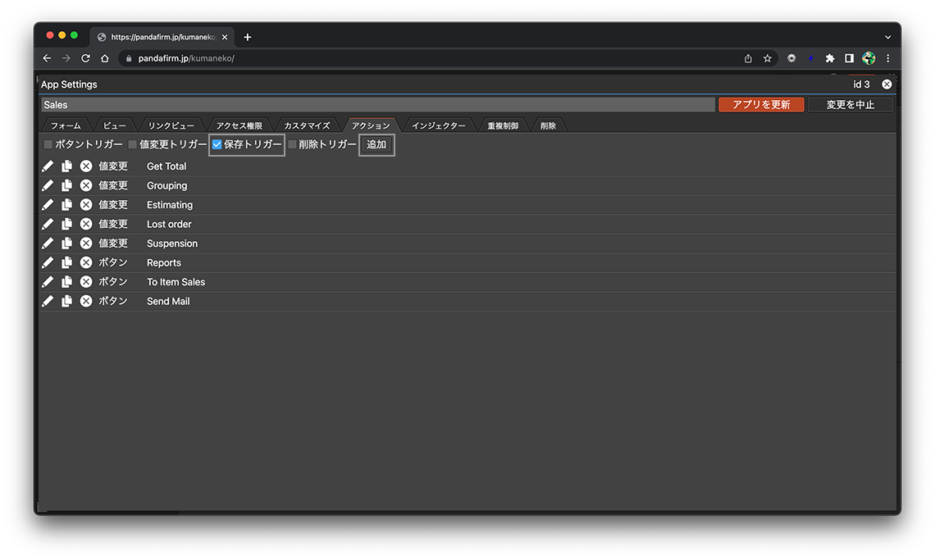
Task: Edit the To Item Sales action
Action: pos(48,282)
